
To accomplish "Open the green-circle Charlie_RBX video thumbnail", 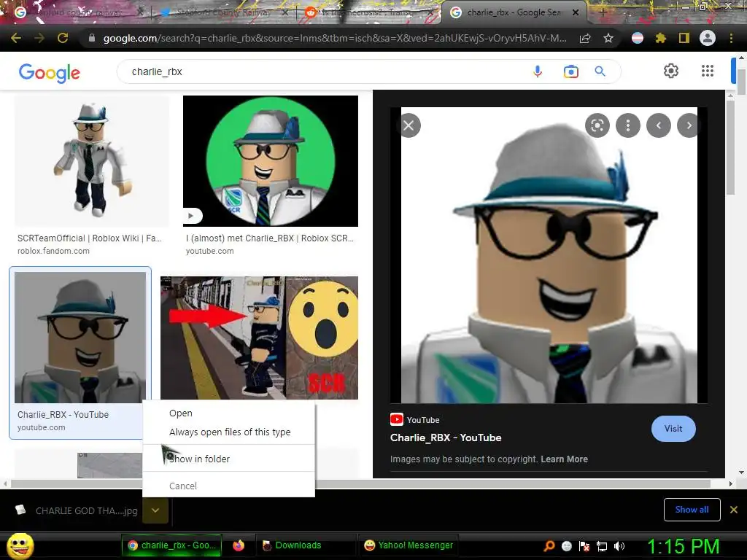I will click(271, 161).
